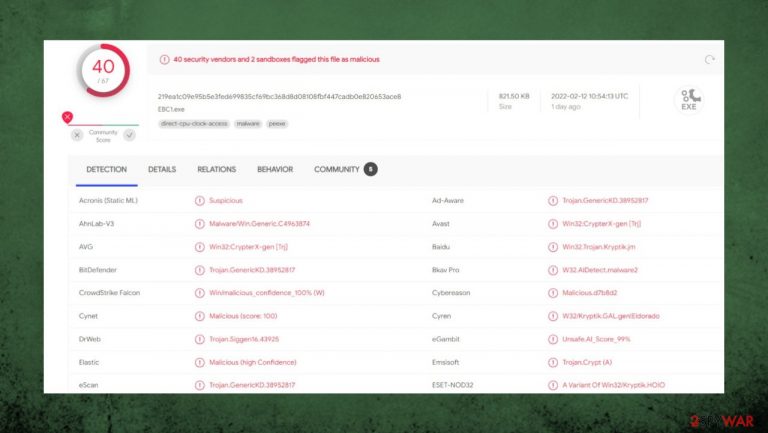768x433 pixels.
Task: Click the community score checkmark vote button
Action: click(x=129, y=135)
